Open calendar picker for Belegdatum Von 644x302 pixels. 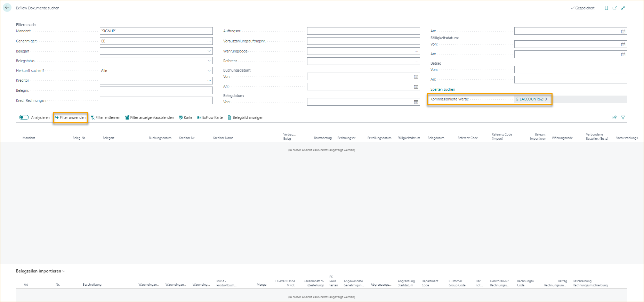pos(416,102)
